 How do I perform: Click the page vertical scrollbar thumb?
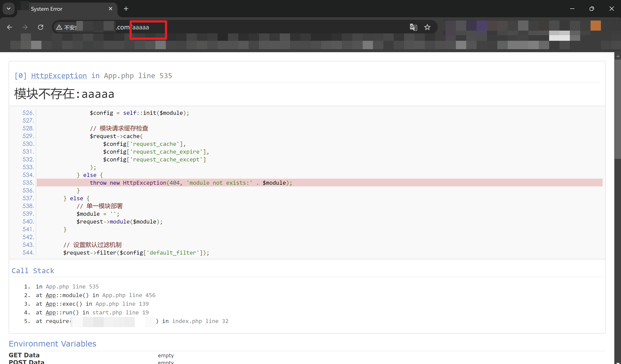coord(618,109)
